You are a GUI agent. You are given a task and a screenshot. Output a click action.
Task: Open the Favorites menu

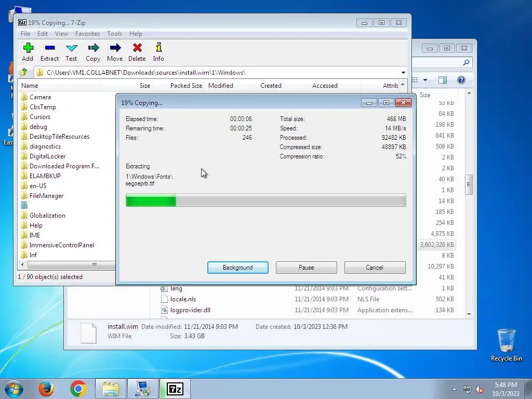click(87, 34)
